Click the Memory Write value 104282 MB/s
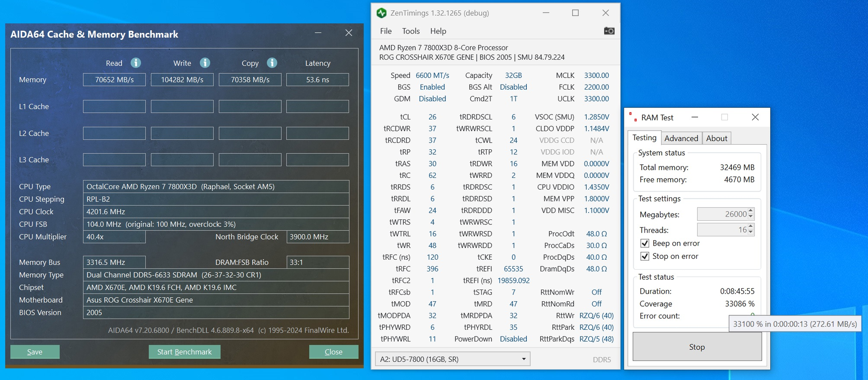Screen dimensions: 868x380 (182, 80)
